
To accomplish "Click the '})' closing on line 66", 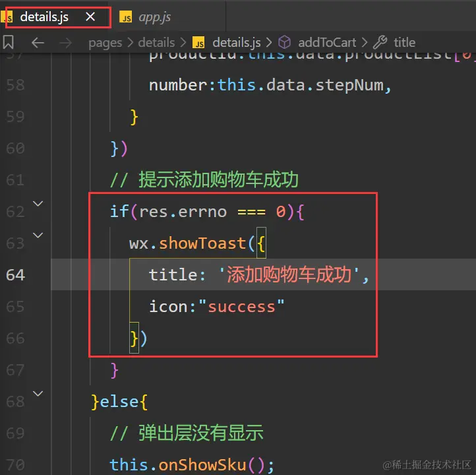I will tap(138, 338).
